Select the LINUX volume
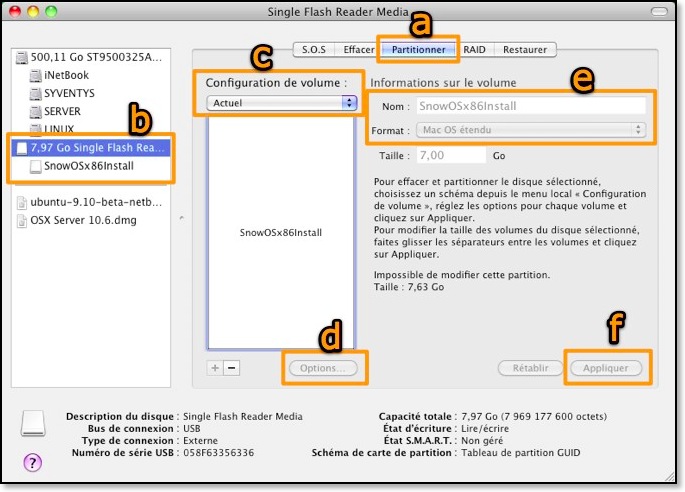685x492 pixels. tap(59, 129)
